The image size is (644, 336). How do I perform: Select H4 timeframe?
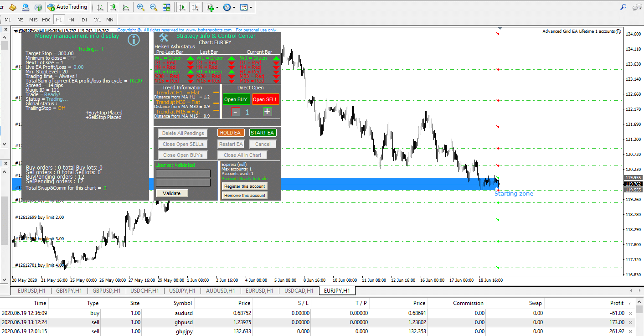[72, 20]
